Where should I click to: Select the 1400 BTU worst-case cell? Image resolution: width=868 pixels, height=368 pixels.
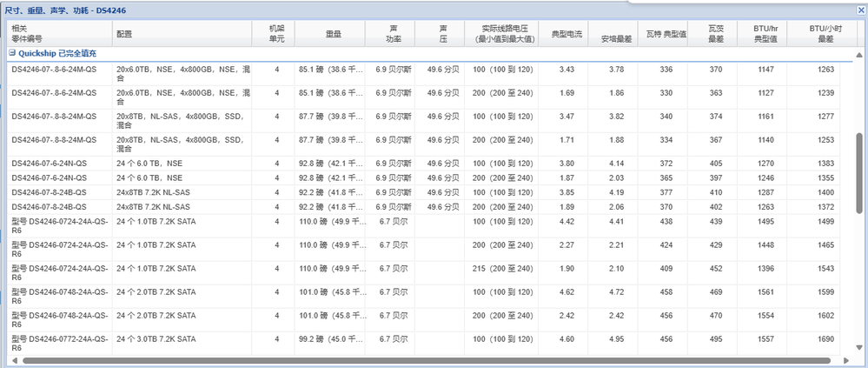tap(825, 192)
